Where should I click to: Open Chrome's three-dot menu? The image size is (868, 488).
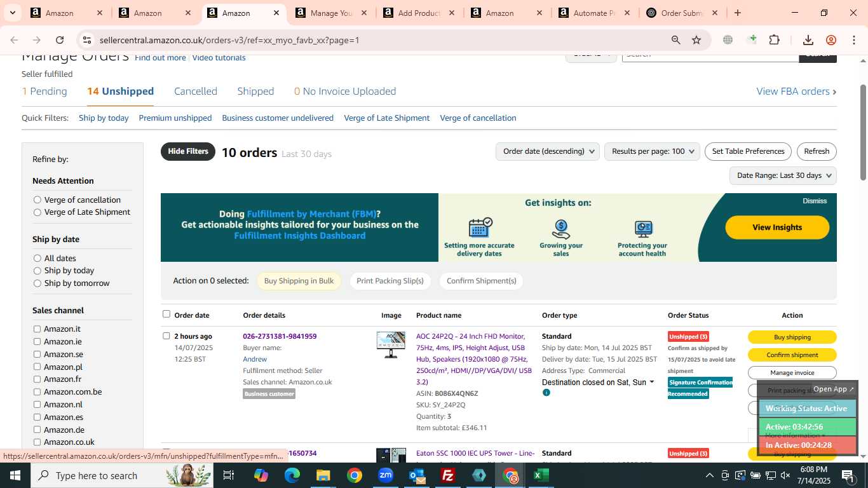click(853, 40)
